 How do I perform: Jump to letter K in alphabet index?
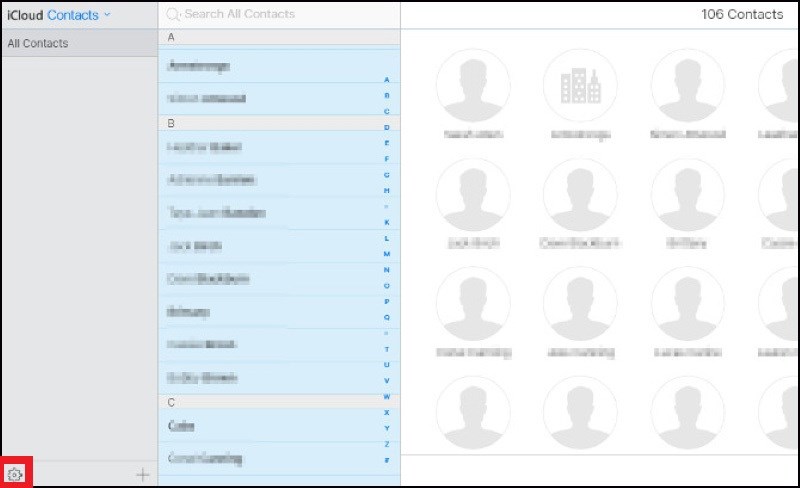387,222
